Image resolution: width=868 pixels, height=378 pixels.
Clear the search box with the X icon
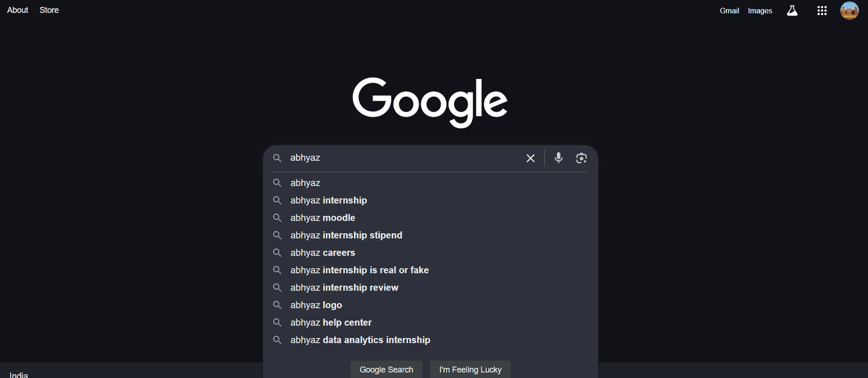[530, 158]
